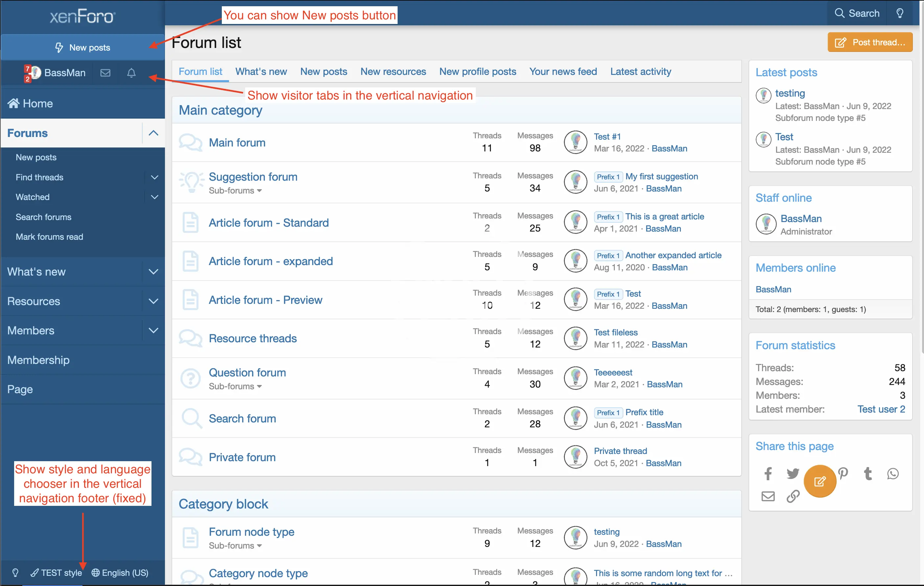This screenshot has height=586, width=924.
Task: Switch to the New resources tab
Action: [393, 72]
